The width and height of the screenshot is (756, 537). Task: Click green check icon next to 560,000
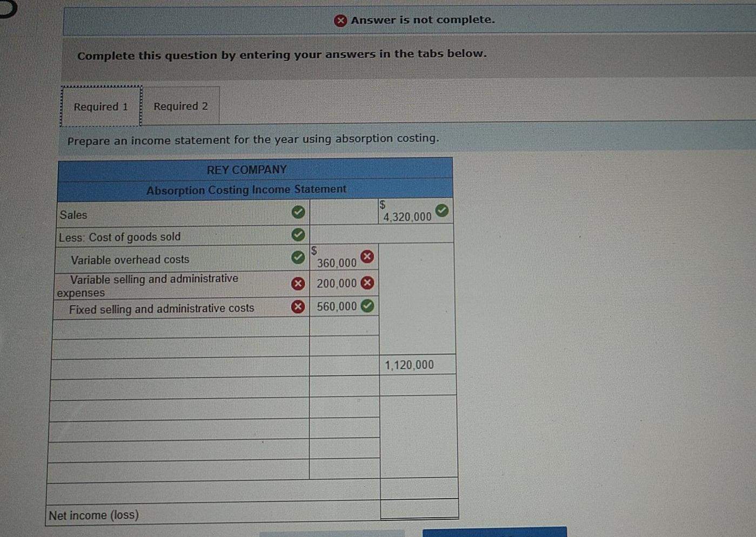(367, 306)
